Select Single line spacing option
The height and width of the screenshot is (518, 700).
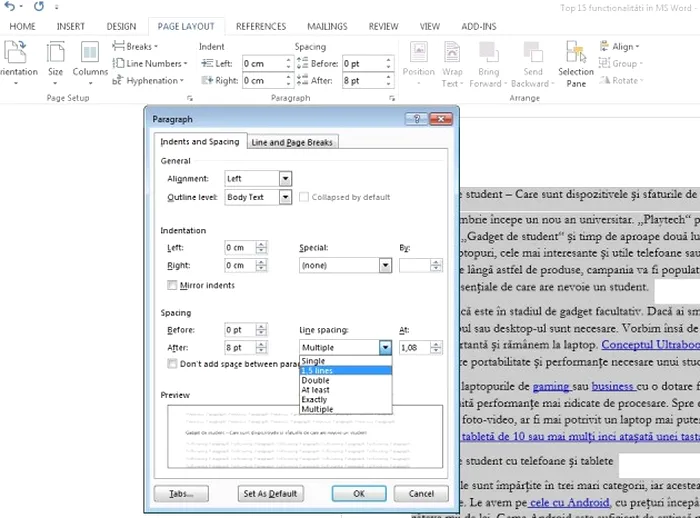(346, 361)
